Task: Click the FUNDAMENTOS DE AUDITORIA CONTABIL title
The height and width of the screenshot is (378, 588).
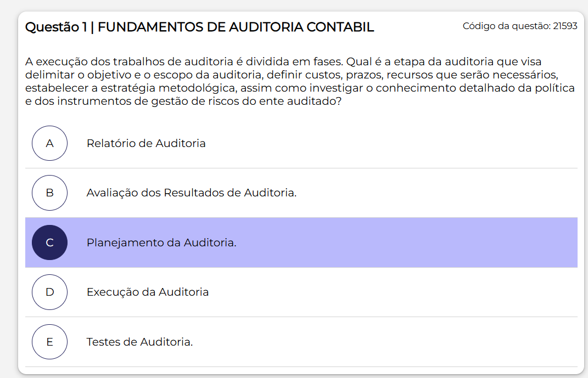Action: [236, 27]
